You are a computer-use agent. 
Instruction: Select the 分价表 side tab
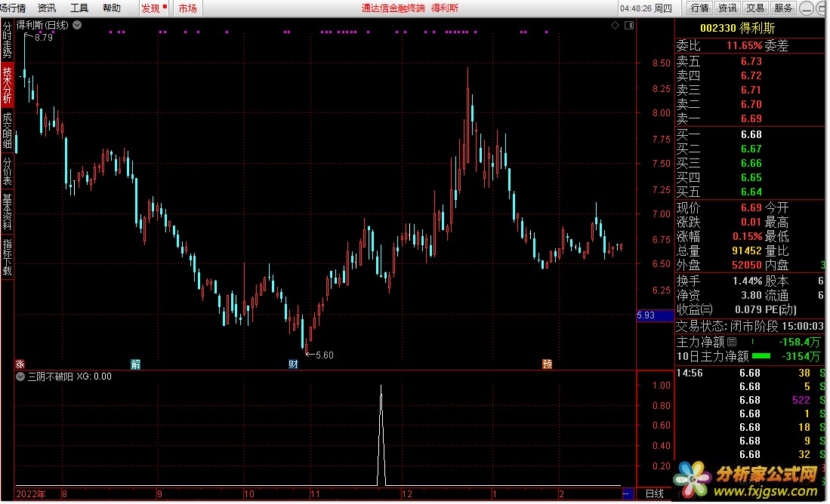pyautogui.click(x=7, y=171)
